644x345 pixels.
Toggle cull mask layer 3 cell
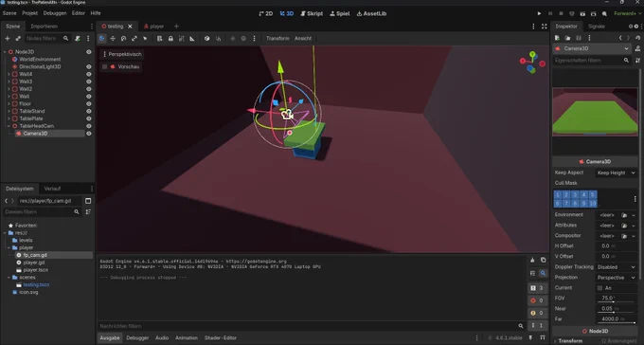pos(575,194)
